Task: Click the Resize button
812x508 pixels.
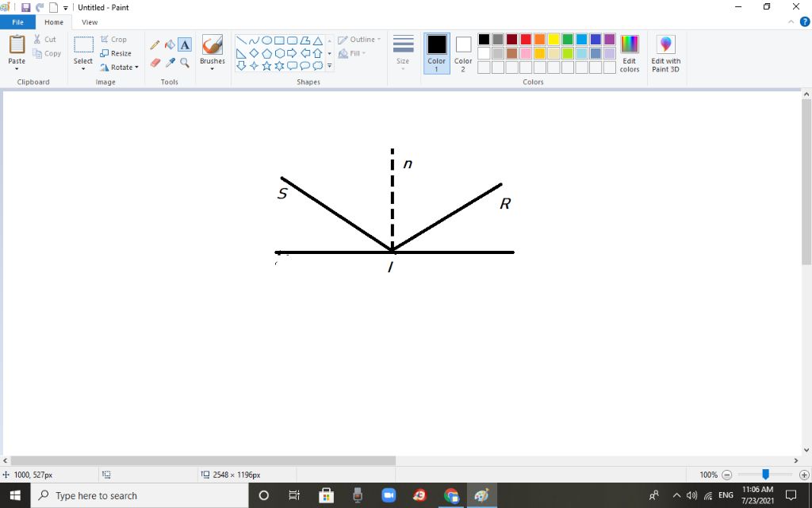Action: (116, 53)
